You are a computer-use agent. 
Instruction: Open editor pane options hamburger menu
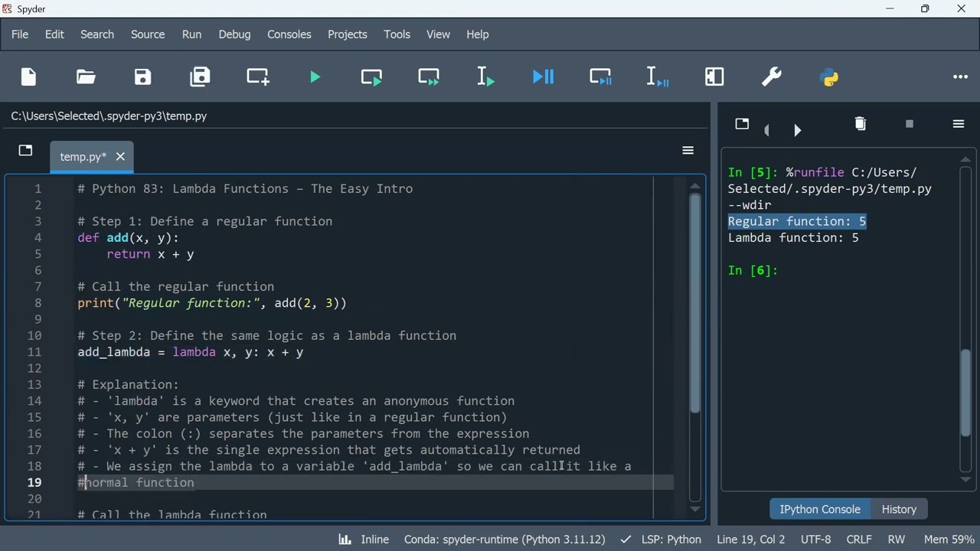pos(688,151)
